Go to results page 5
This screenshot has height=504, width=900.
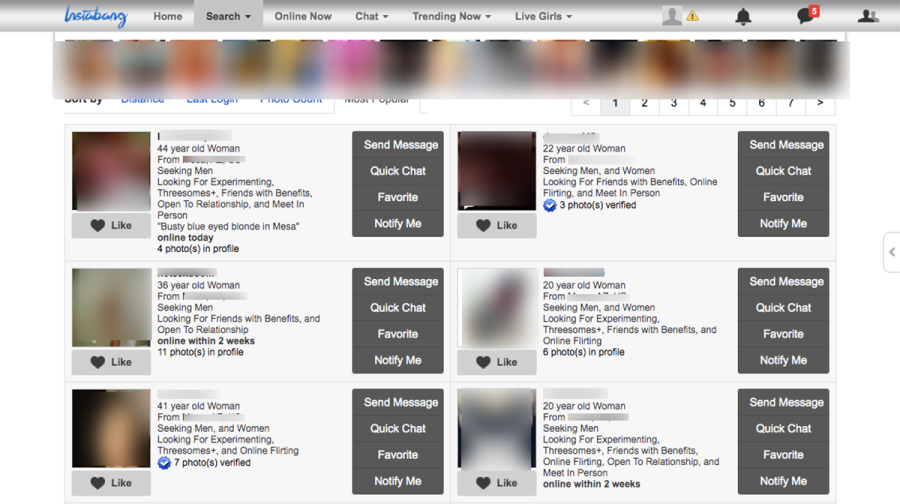click(x=732, y=103)
